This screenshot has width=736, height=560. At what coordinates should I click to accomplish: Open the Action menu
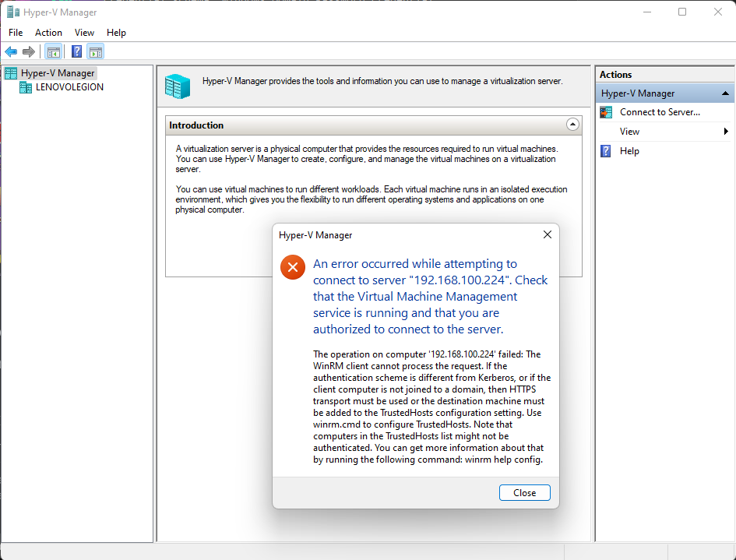pos(48,33)
